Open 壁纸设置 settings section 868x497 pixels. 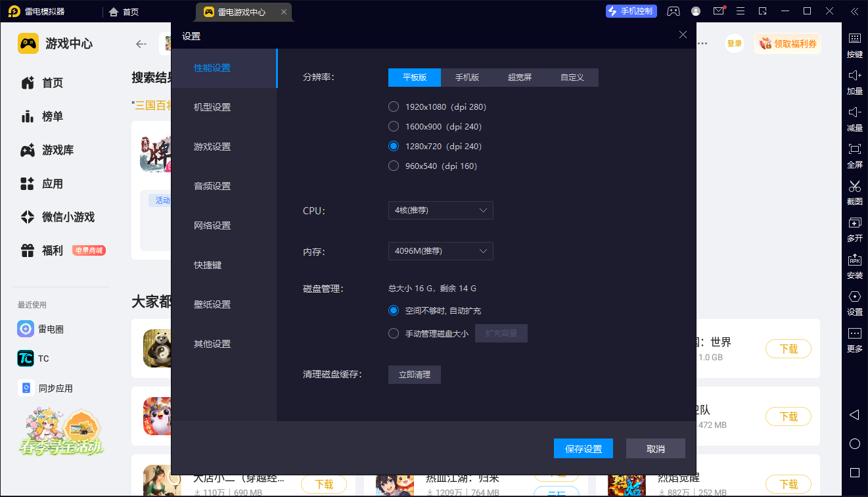pos(224,304)
